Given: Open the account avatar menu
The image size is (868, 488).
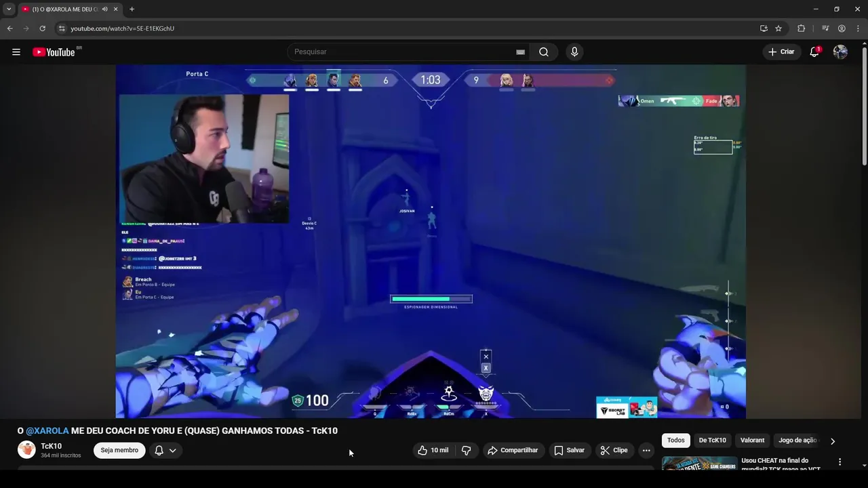Looking at the screenshot, I should click(840, 52).
